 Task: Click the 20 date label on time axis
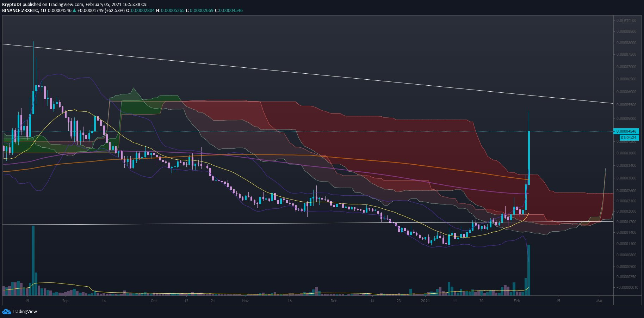pos(481,301)
